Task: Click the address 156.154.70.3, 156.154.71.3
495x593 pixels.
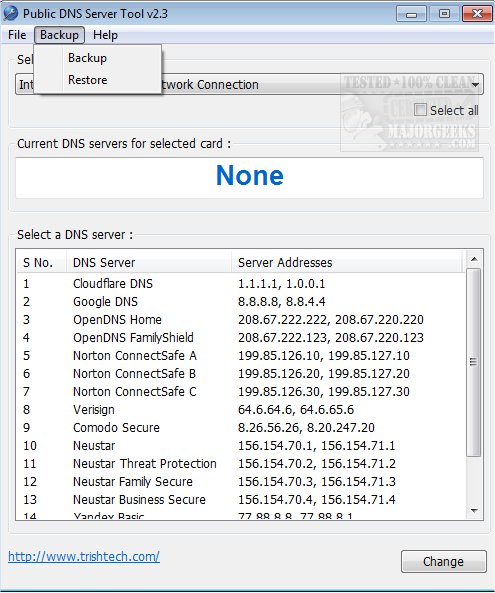Action: [x=317, y=481]
